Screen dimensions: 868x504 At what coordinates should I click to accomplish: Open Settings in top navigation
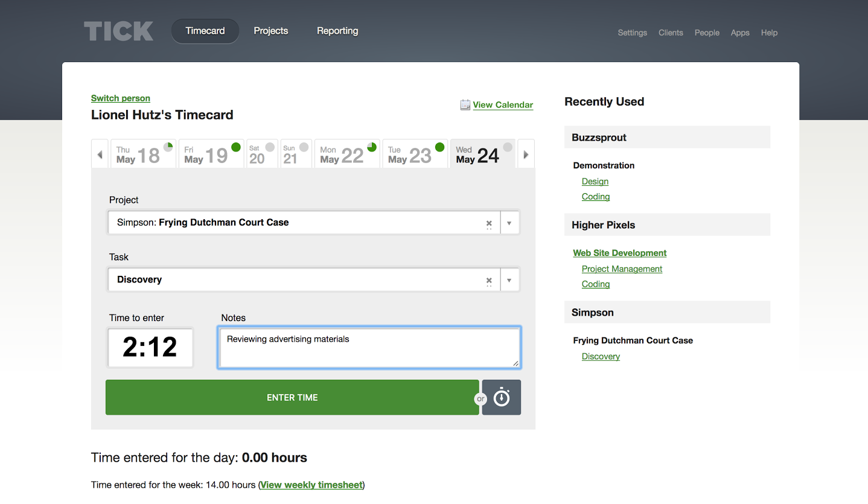pos(632,33)
